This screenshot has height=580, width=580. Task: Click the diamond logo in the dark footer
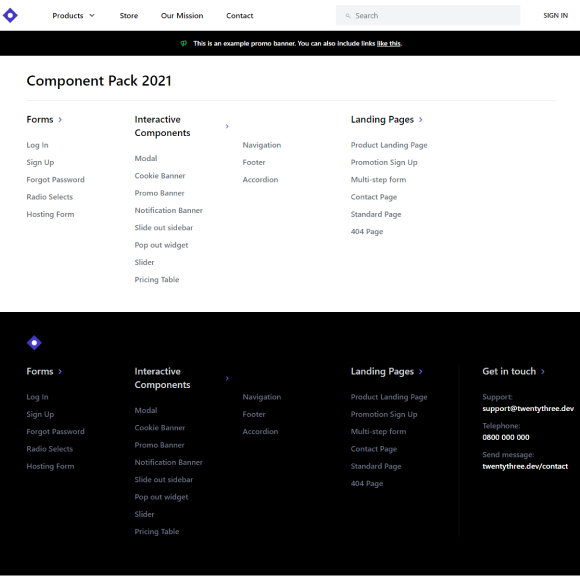click(x=34, y=343)
